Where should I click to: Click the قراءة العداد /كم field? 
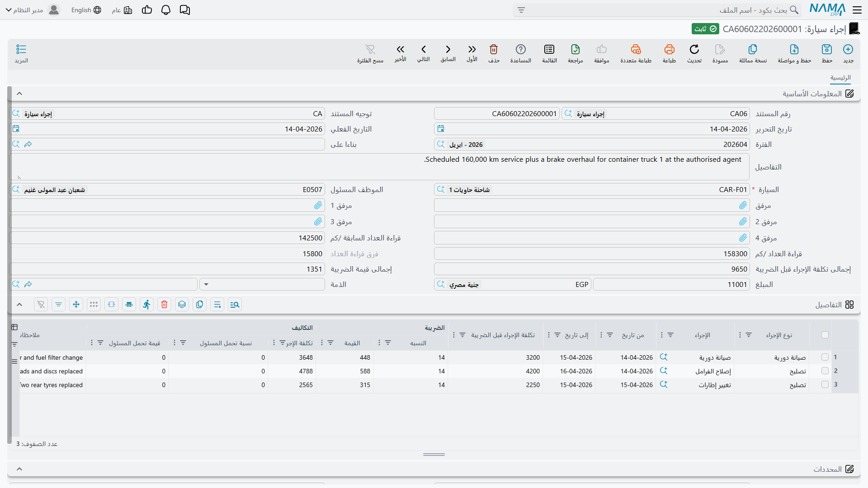[x=591, y=254]
